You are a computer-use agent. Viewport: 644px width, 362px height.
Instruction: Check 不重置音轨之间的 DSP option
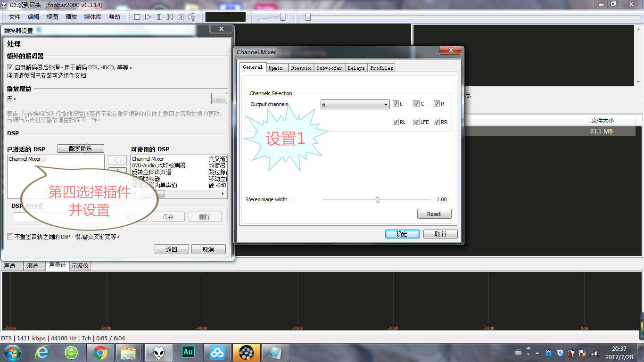(x=10, y=237)
